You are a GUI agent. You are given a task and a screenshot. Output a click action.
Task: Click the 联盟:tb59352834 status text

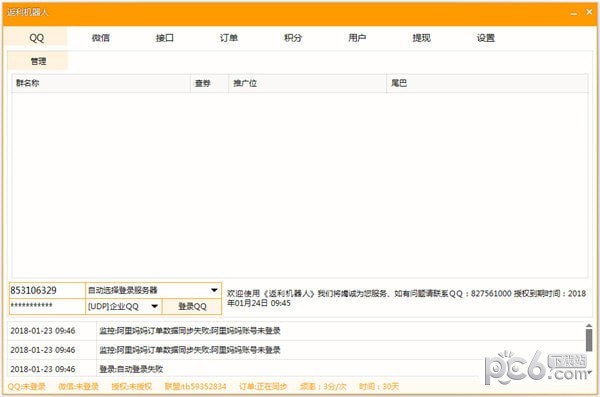click(196, 387)
